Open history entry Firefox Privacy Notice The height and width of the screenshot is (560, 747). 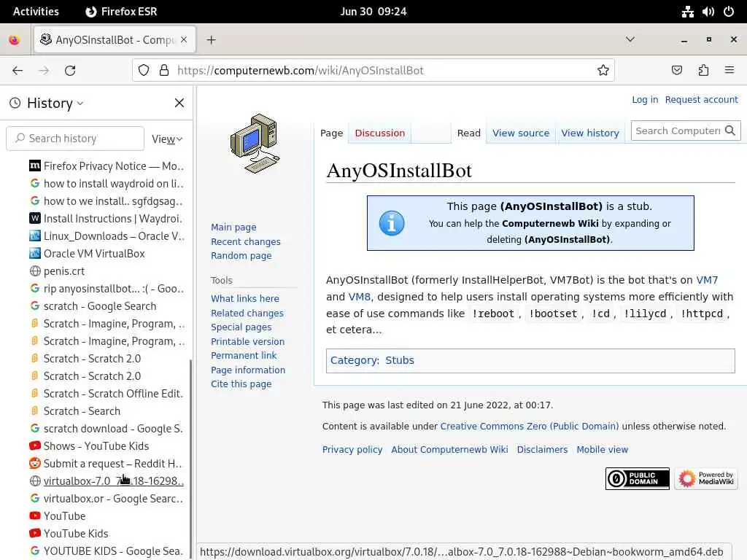pyautogui.click(x=107, y=166)
